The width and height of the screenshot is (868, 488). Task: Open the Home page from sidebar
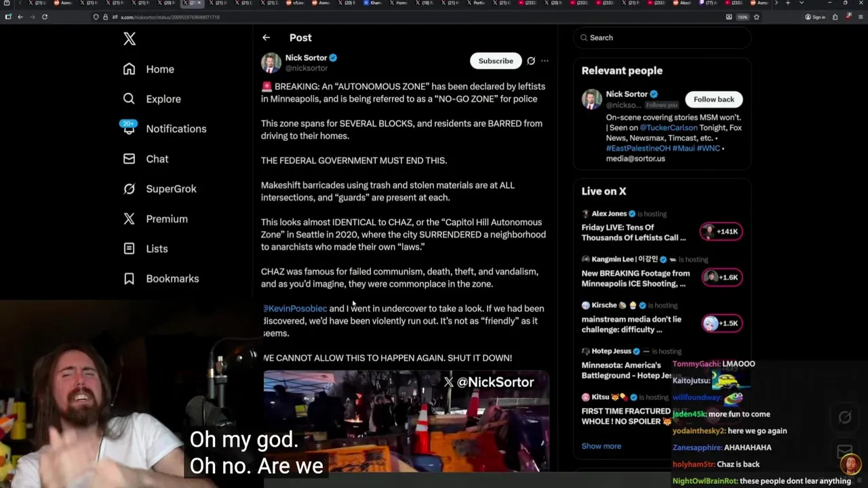pyautogui.click(x=149, y=69)
